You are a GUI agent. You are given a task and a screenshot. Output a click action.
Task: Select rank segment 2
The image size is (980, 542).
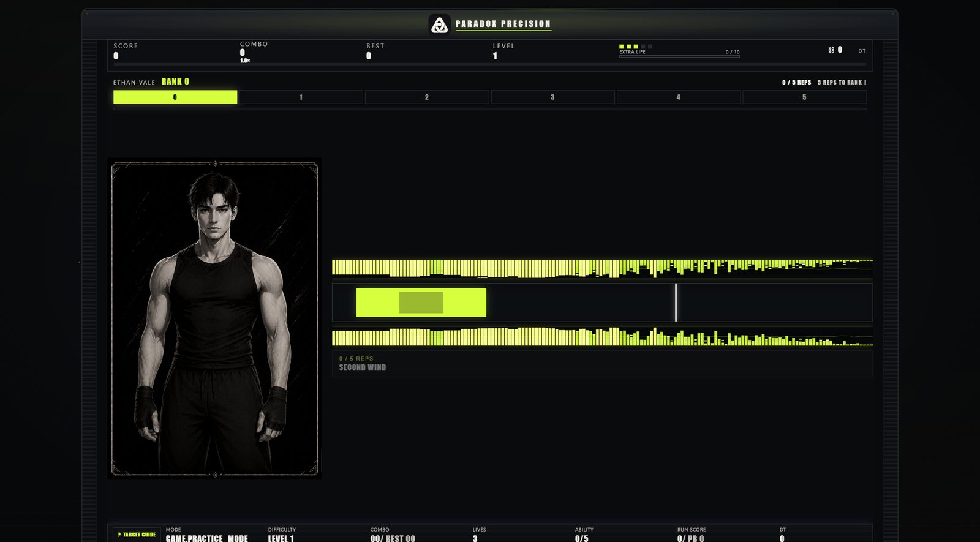click(x=427, y=97)
